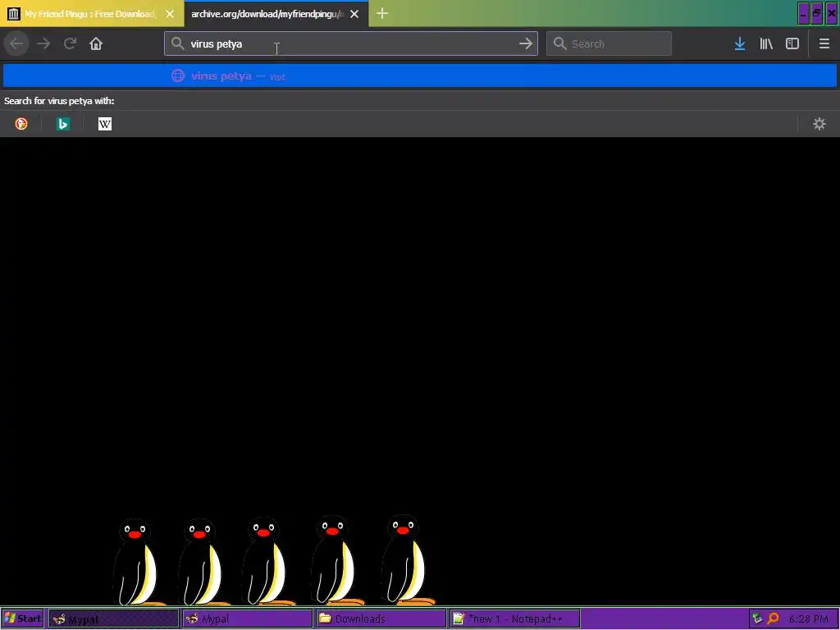This screenshot has height=630, width=840.
Task: Open the hamburger application menu
Action: coord(824,43)
